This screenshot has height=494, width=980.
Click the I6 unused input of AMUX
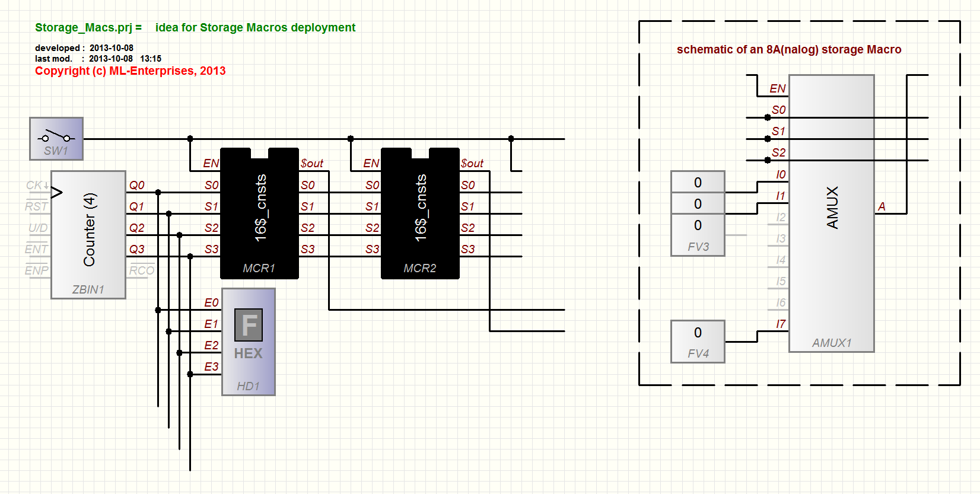coord(781,302)
